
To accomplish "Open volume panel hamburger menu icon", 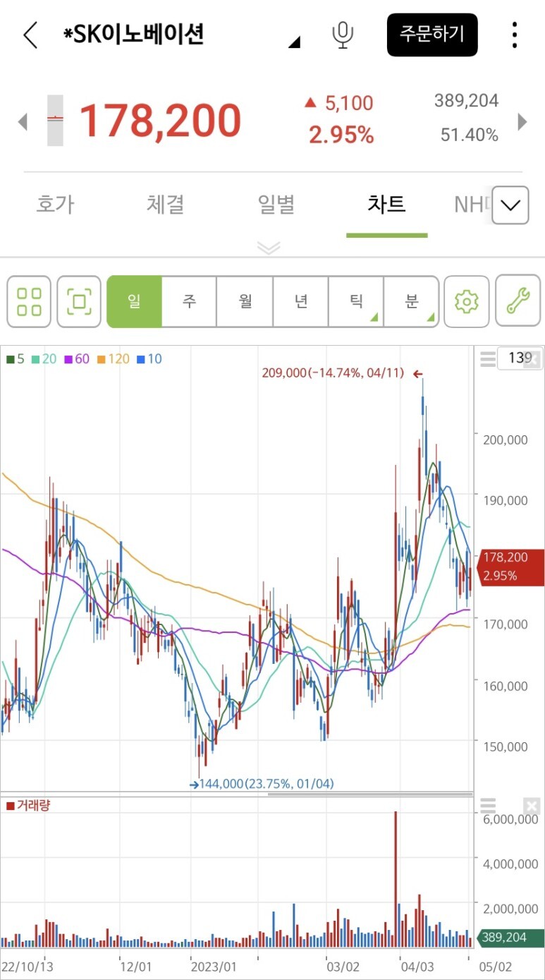I will [487, 806].
